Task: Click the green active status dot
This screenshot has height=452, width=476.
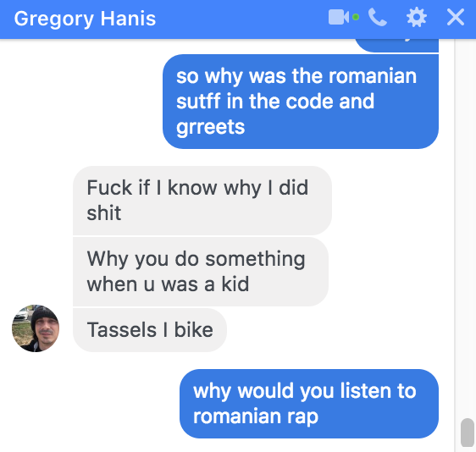Action: click(x=356, y=17)
